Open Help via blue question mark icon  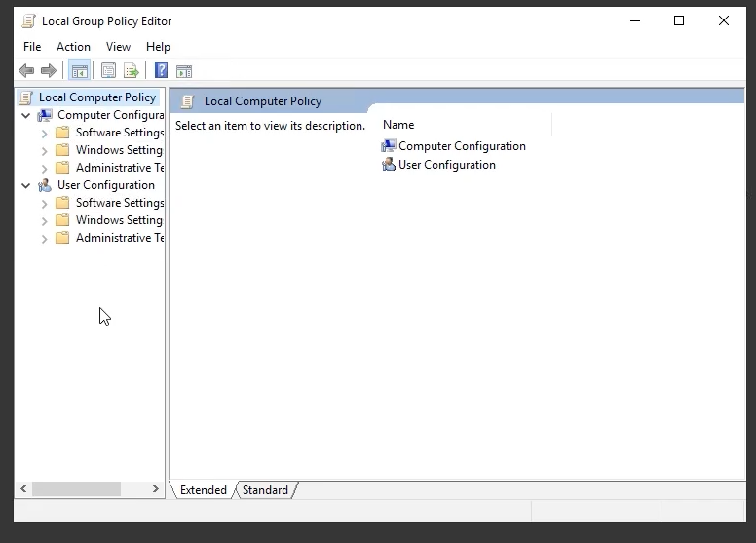161,71
